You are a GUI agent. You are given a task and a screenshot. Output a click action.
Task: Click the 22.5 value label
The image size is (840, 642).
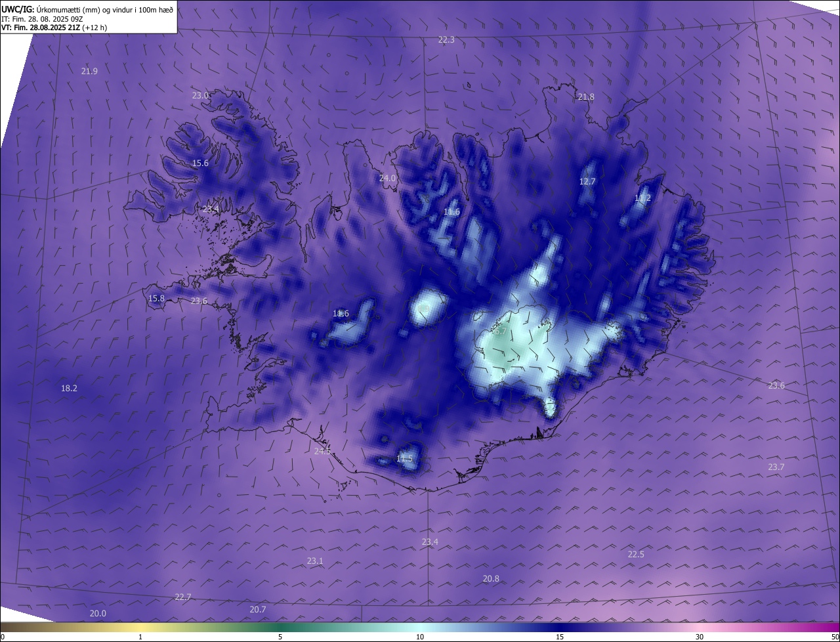pos(636,555)
